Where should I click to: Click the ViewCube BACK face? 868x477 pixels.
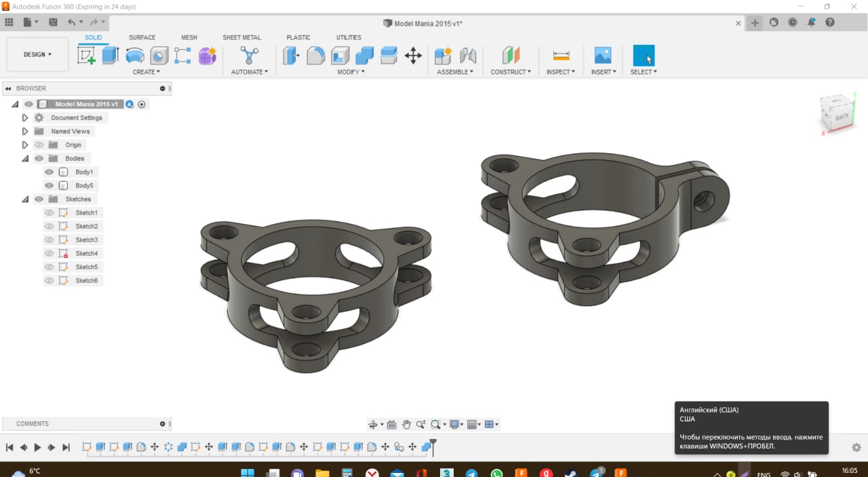[842, 117]
